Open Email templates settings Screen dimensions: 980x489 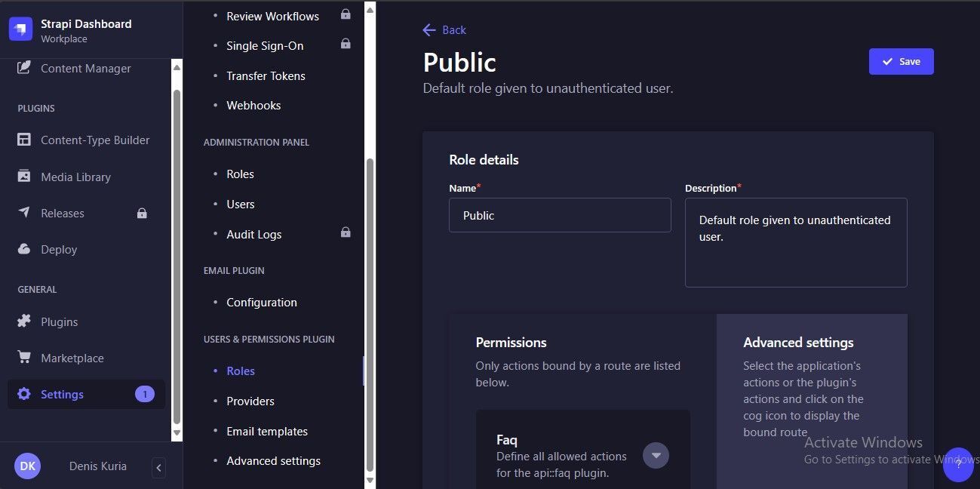pyautogui.click(x=267, y=432)
